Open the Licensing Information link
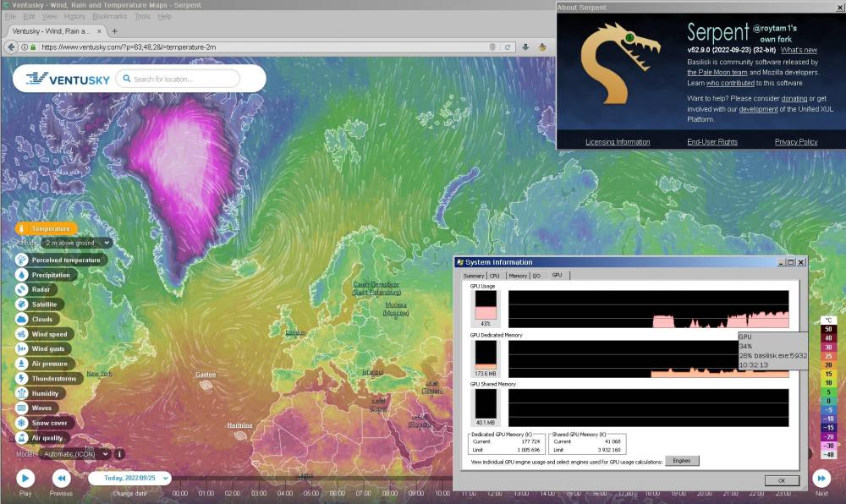This screenshot has height=504, width=846. [x=618, y=142]
